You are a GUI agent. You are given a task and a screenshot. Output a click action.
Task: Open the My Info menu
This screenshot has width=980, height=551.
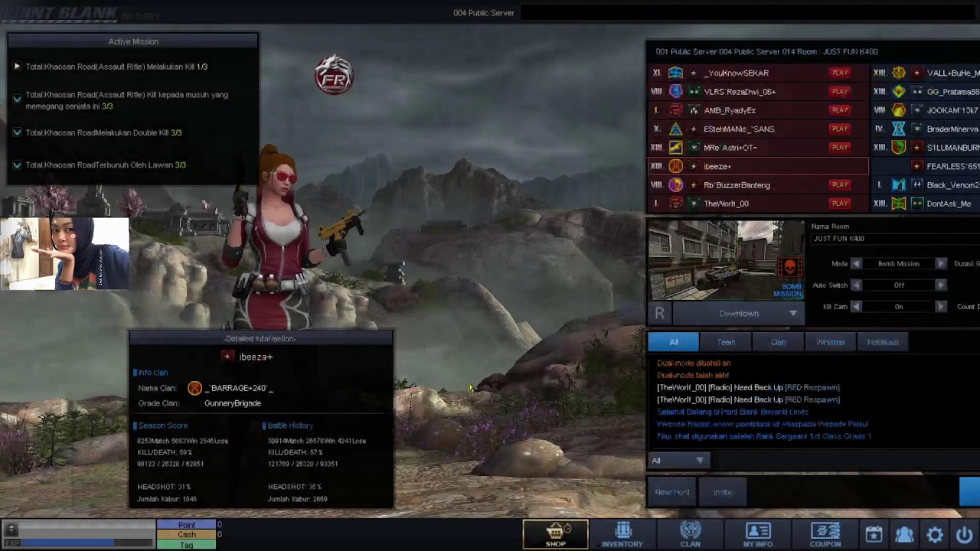click(x=758, y=534)
